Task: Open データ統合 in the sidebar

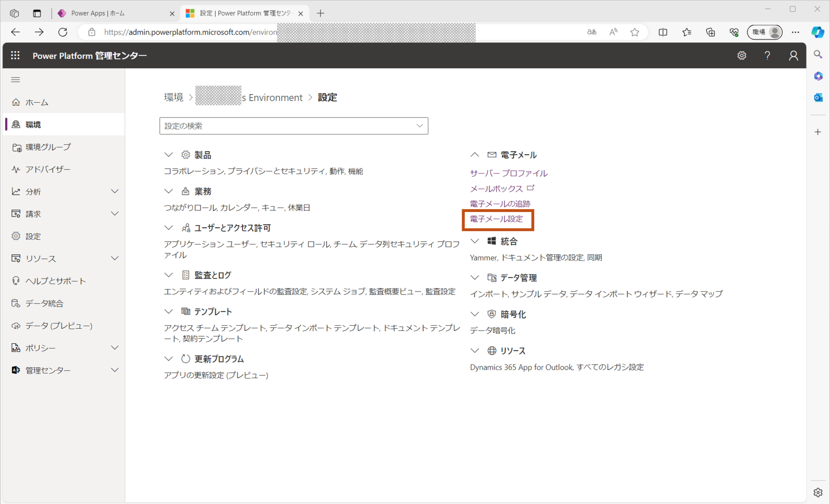Action: (x=64, y=303)
